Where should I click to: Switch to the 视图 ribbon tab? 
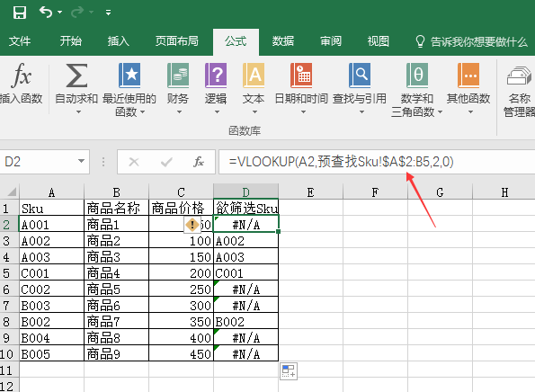379,41
